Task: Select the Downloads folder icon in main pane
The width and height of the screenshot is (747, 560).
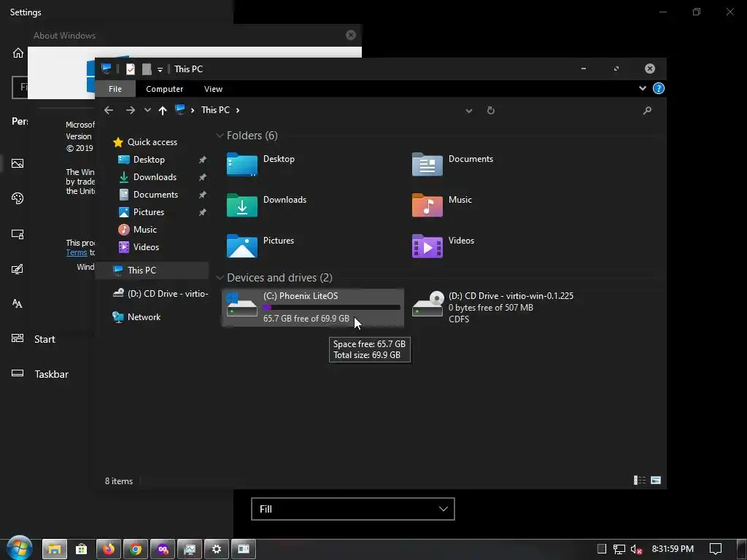Action: (x=242, y=205)
